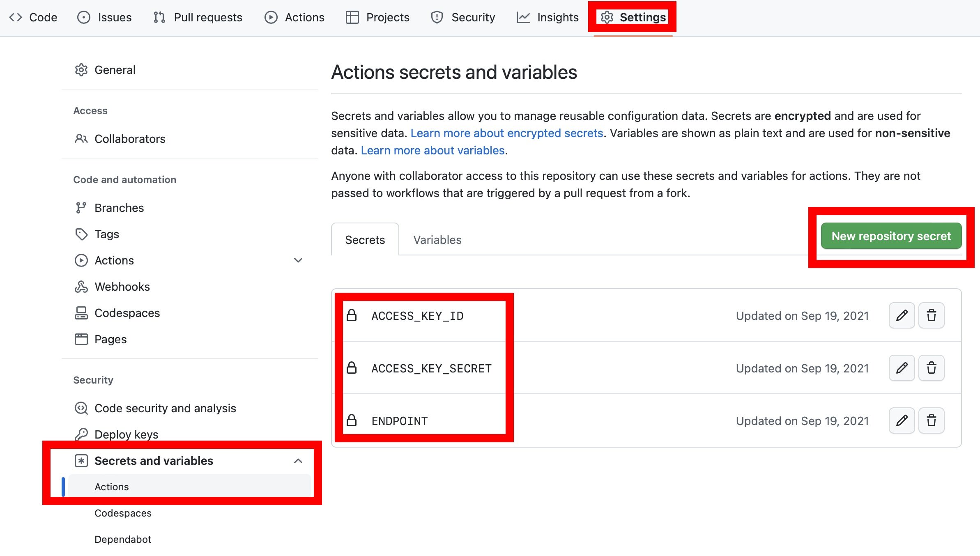Viewport: 980px width, 556px height.
Task: Open Codespaces under Secrets and variables
Action: point(123,513)
